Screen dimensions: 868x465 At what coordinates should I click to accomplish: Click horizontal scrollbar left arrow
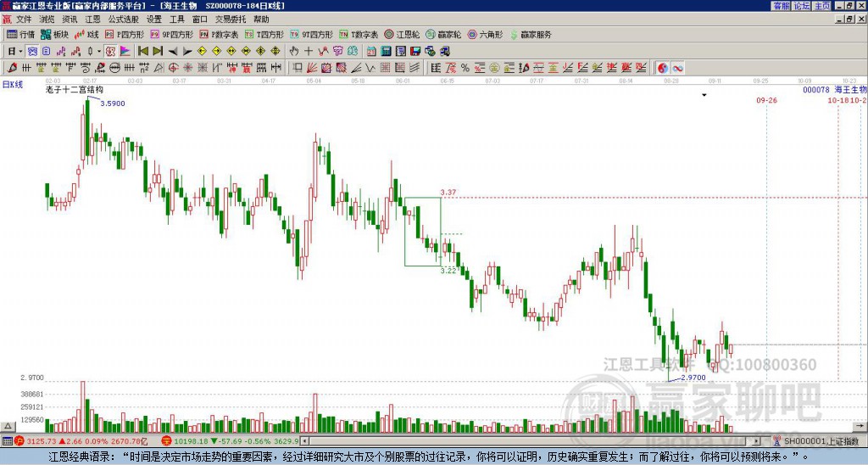click(x=304, y=441)
